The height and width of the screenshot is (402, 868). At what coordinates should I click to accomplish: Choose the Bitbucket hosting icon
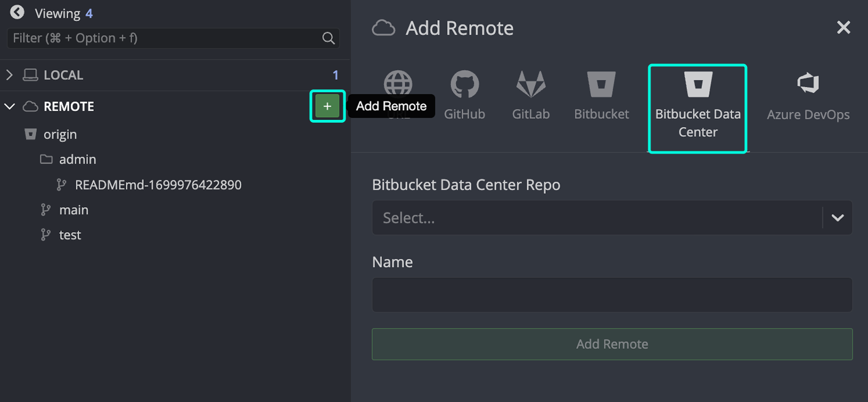click(x=601, y=85)
